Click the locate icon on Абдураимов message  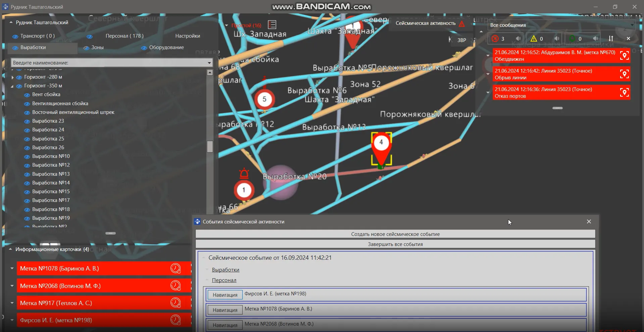[x=624, y=56]
